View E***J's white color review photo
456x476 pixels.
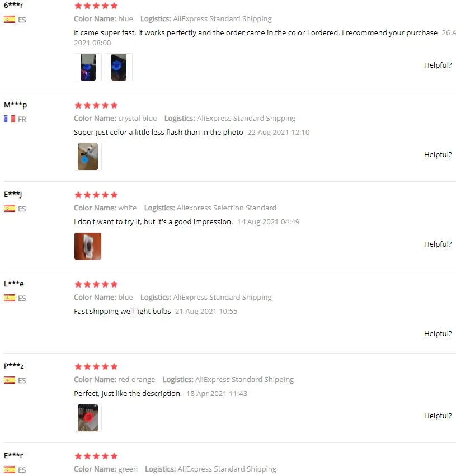click(88, 246)
